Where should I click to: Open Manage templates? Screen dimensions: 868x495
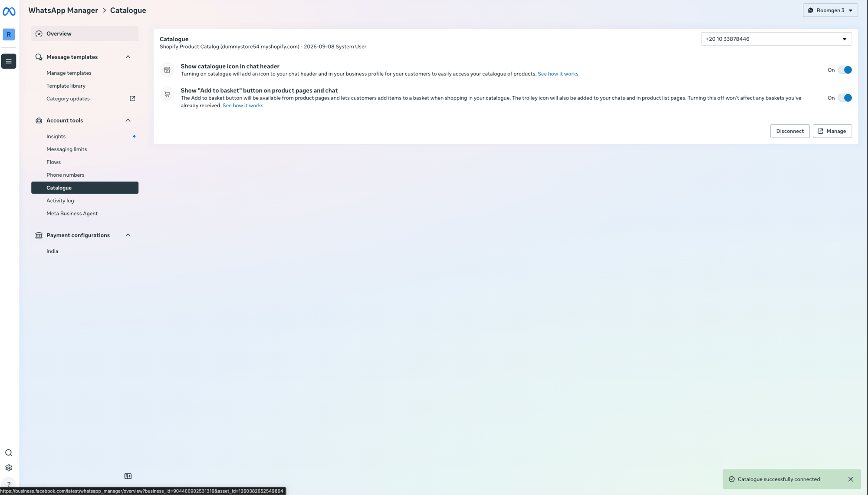point(69,73)
